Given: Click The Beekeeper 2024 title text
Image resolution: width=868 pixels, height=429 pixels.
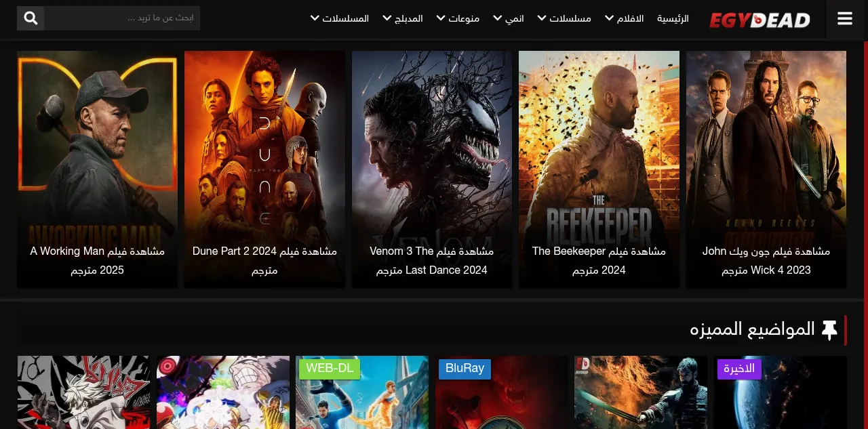Looking at the screenshot, I should tap(599, 261).
